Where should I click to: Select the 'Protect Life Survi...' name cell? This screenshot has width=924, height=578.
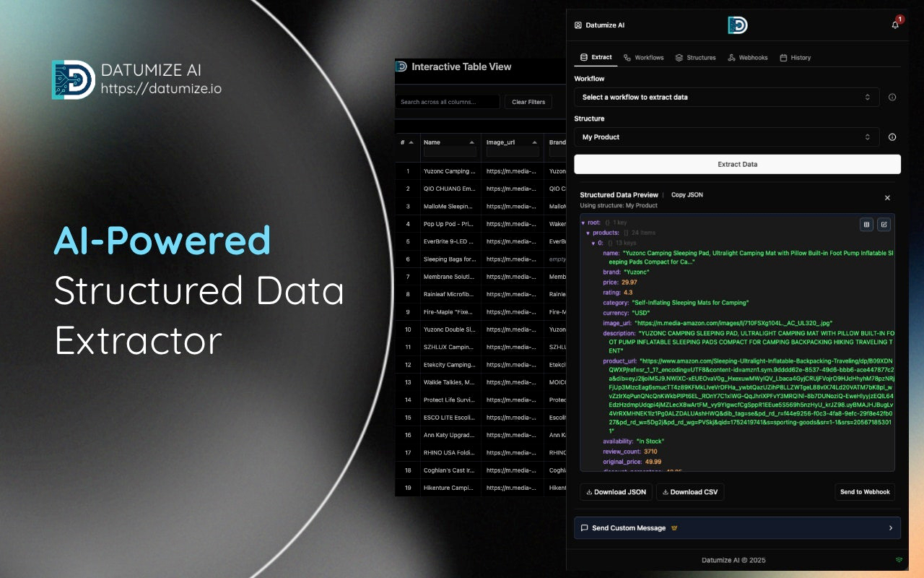(450, 400)
